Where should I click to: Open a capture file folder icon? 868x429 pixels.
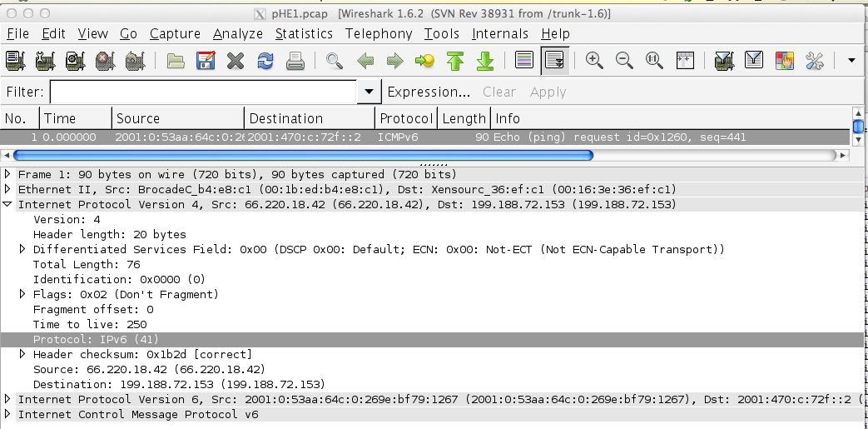tap(176, 61)
